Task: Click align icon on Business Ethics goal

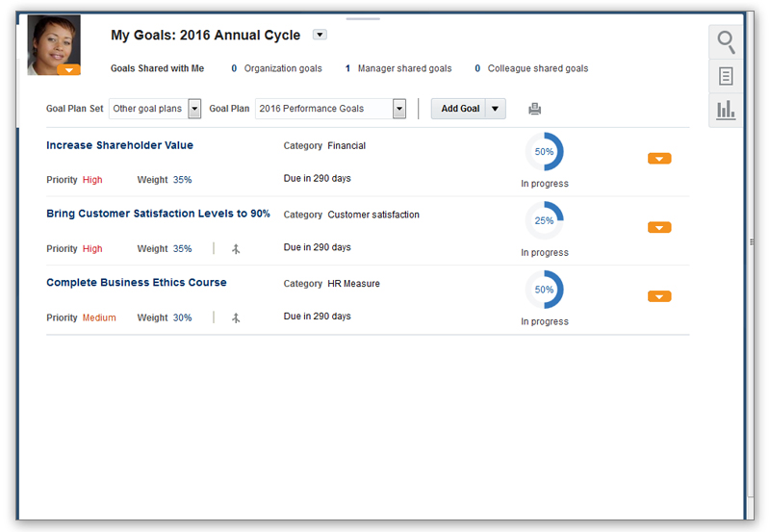Action: pos(236,318)
